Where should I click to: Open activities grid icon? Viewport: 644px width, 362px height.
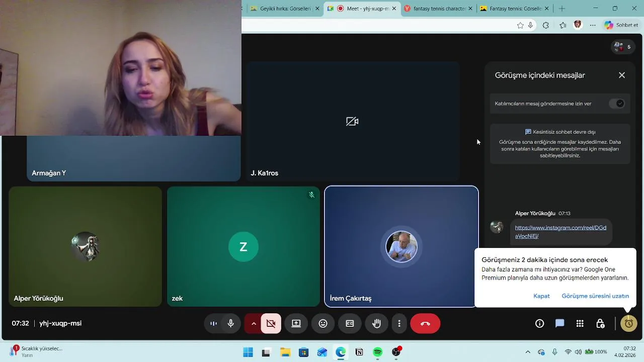[580, 324]
